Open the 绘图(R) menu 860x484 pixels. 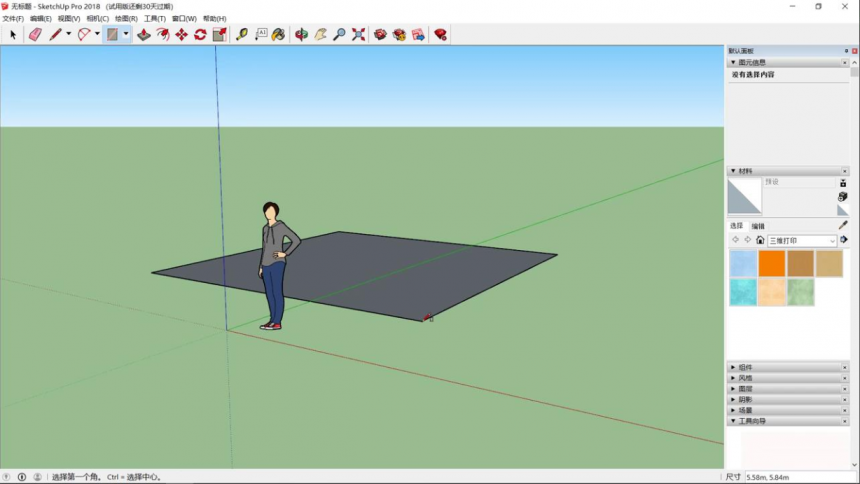(126, 19)
